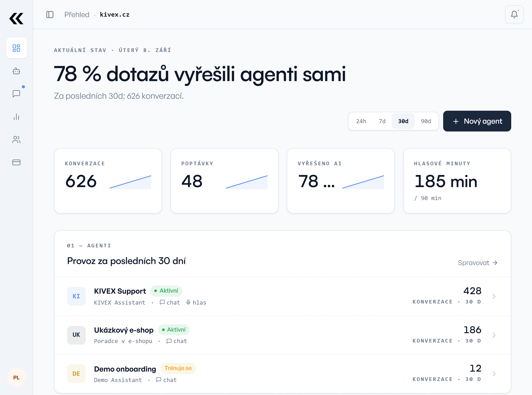Select the 30d time range

click(403, 121)
